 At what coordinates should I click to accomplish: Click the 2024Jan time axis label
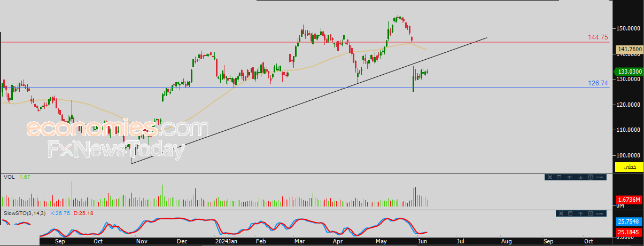pyautogui.click(x=226, y=241)
